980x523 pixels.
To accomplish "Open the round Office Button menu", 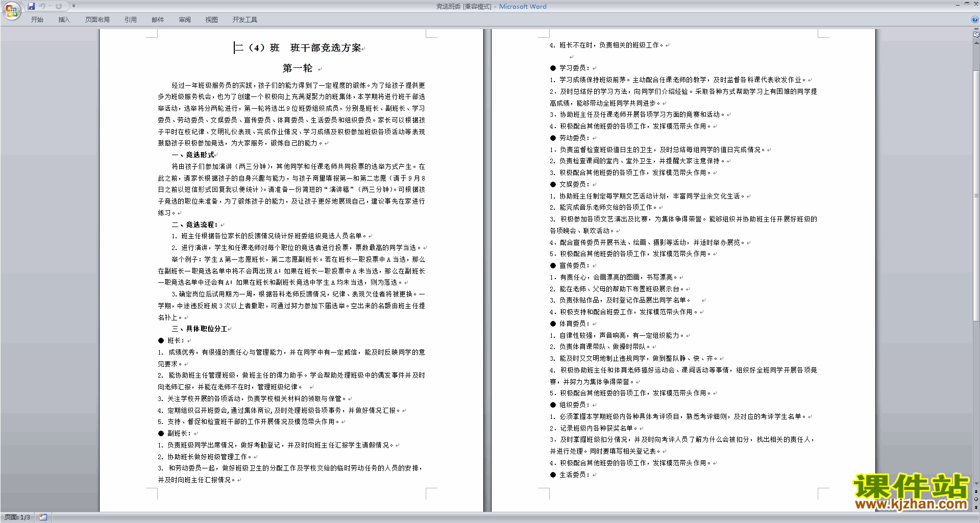I will [11, 11].
